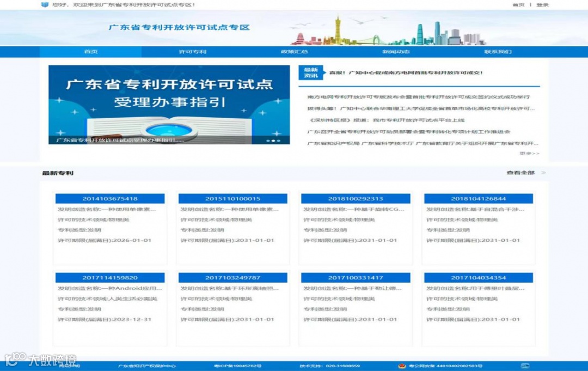Open news 拔得头筹！广知中心联合华南理工大学
This screenshot has width=588, height=371.
[421, 108]
